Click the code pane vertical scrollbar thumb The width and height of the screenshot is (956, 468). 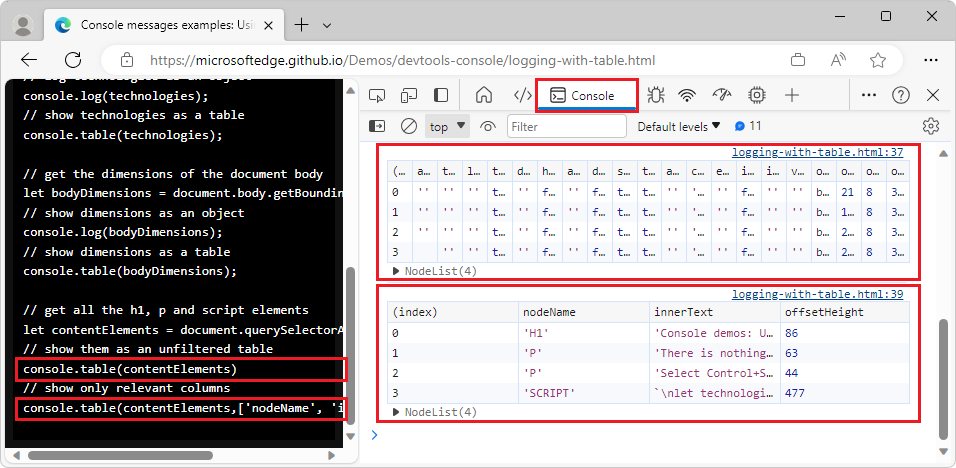click(x=350, y=346)
